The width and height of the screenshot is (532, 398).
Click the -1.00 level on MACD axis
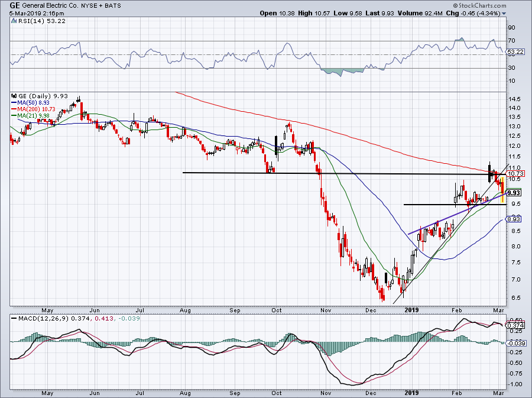point(515,384)
